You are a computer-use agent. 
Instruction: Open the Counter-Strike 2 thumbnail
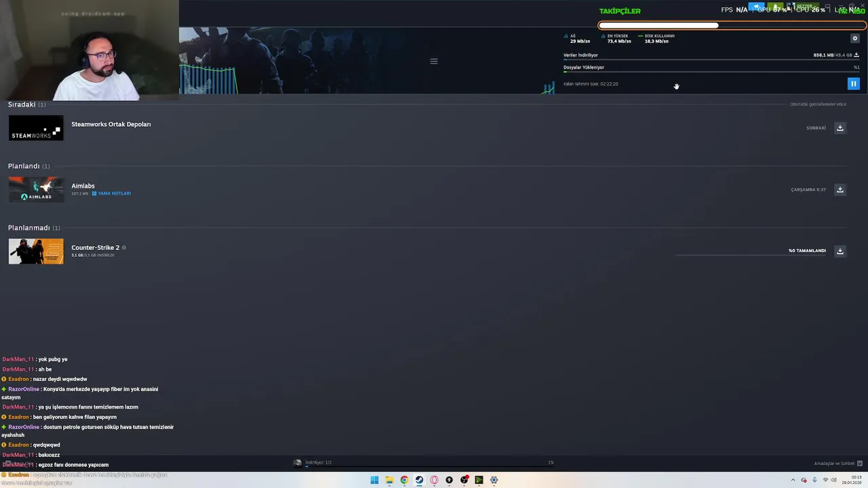[36, 251]
